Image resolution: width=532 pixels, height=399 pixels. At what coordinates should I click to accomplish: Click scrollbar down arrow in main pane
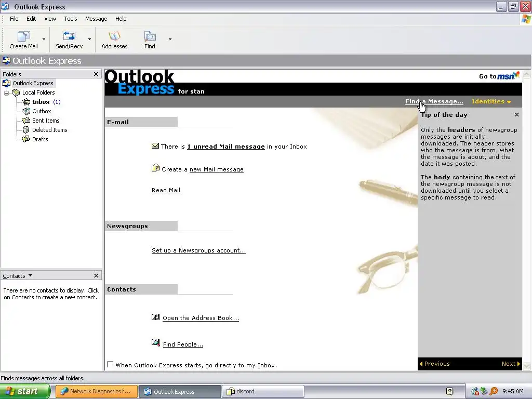527,366
